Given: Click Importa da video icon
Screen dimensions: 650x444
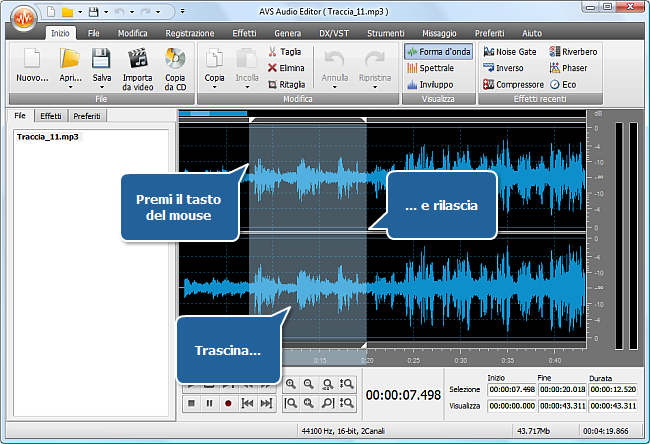Looking at the screenshot, I should [138, 60].
